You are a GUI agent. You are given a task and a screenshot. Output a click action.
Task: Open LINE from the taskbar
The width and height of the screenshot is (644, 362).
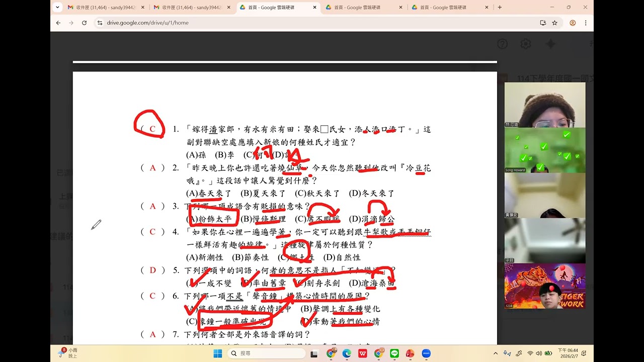[394, 353]
